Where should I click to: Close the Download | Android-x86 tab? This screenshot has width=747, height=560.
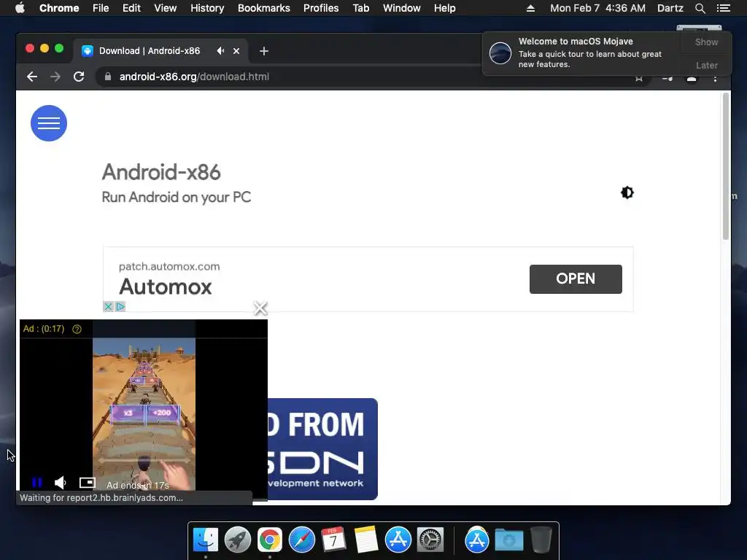pyautogui.click(x=236, y=51)
